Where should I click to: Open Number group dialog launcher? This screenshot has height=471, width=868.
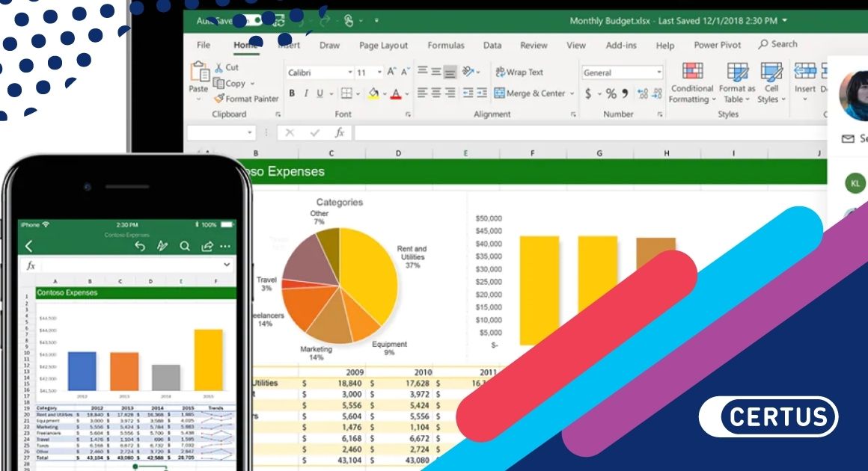click(660, 114)
